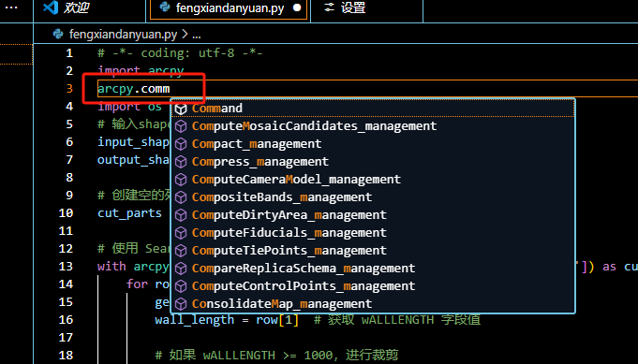Click the Python icon in the breadcrumb
Image resolution: width=638 pixels, height=364 pixels.
[58, 34]
